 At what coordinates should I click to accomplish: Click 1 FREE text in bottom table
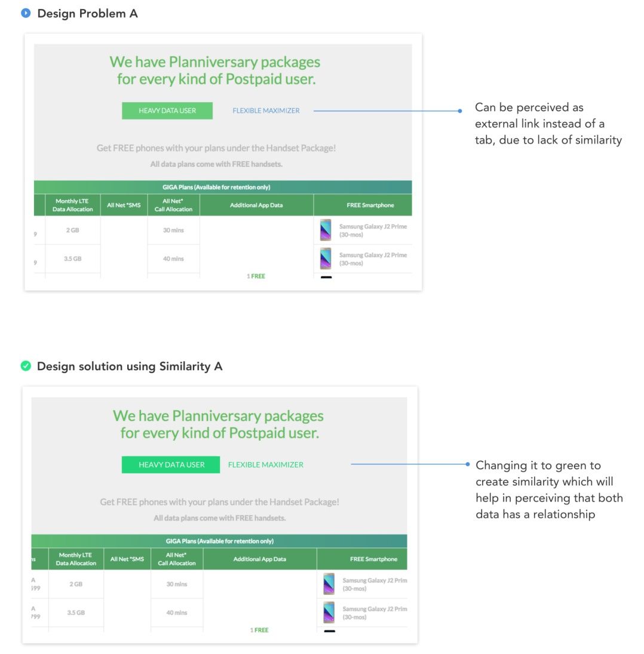pos(259,630)
